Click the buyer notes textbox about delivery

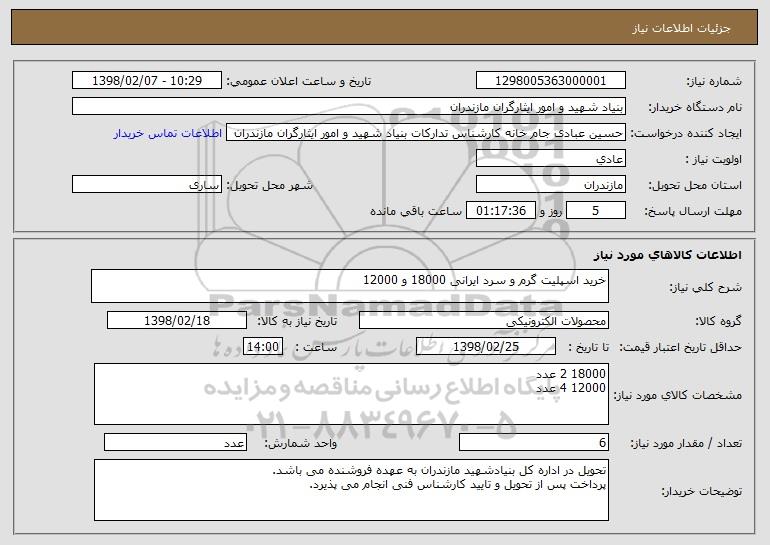click(351, 490)
